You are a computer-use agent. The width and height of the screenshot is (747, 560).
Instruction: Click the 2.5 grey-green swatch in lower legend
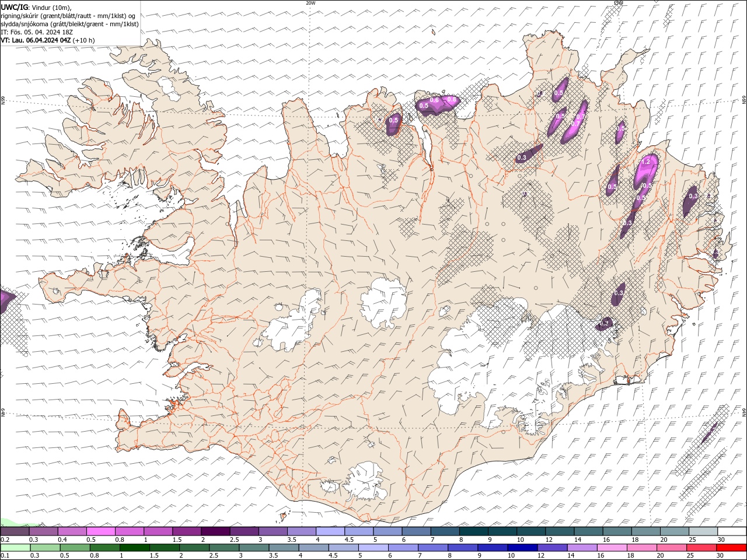point(225,548)
